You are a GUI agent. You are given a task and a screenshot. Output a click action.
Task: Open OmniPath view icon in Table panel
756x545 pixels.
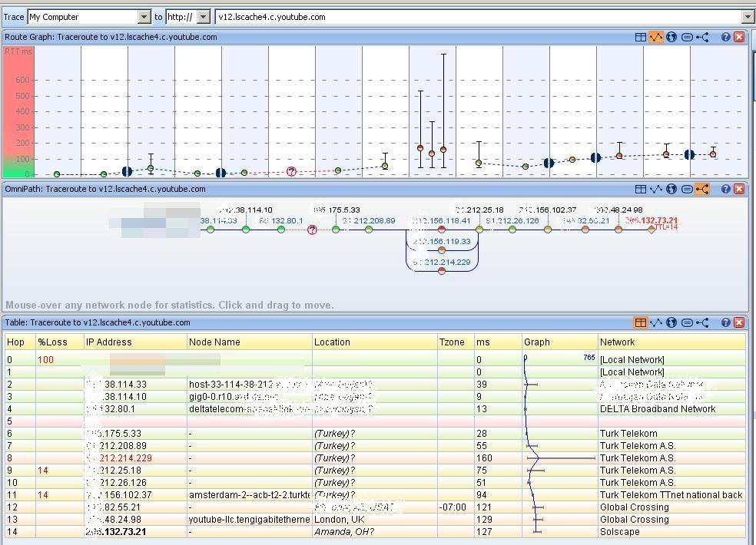click(702, 323)
